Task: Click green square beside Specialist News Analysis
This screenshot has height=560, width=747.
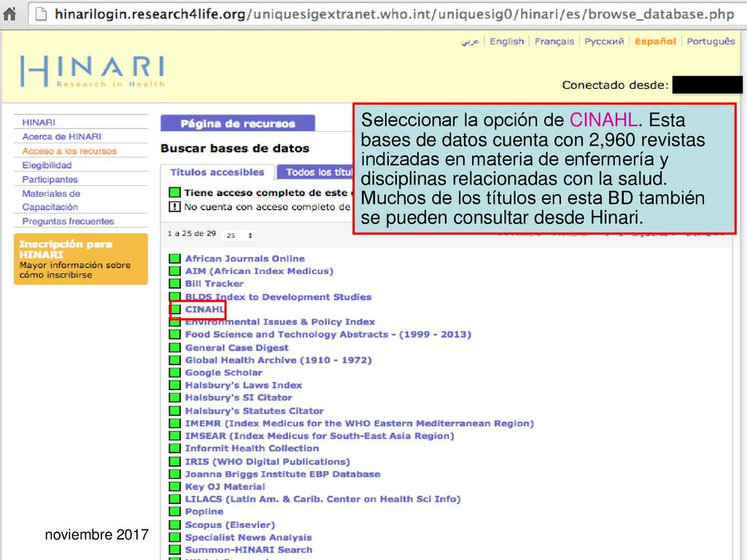Action: pyautogui.click(x=175, y=537)
